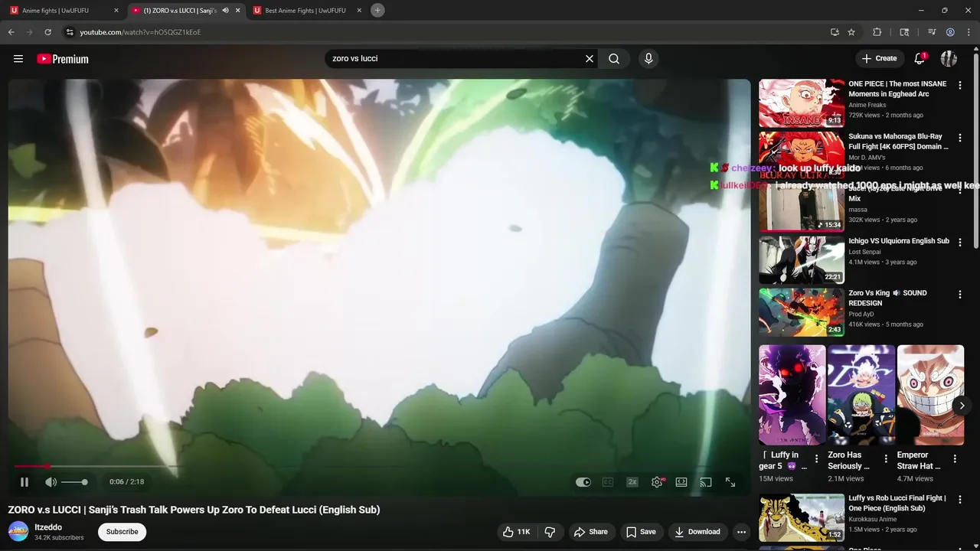Open options for Ichigo VS Ulquiorra video
The height and width of the screenshot is (551, 980).
pyautogui.click(x=960, y=243)
